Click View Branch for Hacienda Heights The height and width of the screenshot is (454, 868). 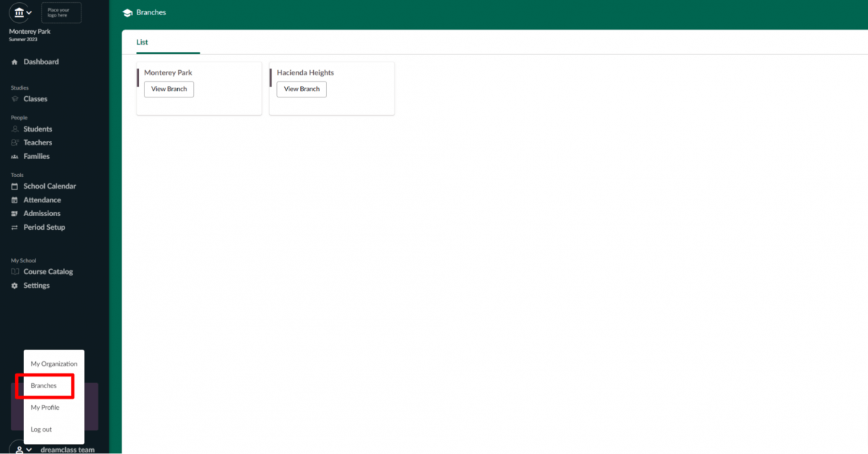[x=302, y=90]
